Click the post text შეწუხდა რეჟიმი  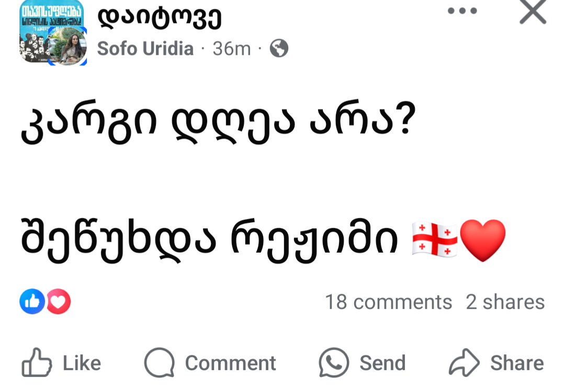[209, 240]
